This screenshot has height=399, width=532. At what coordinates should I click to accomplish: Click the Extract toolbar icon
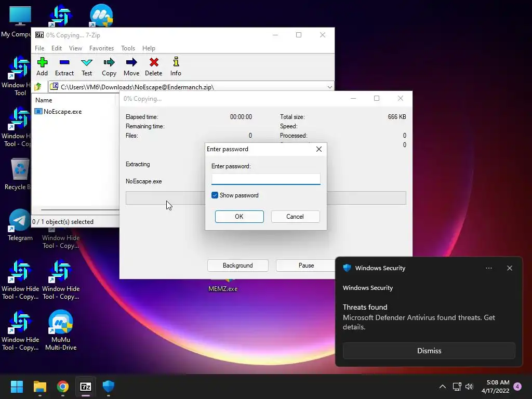[x=64, y=66]
